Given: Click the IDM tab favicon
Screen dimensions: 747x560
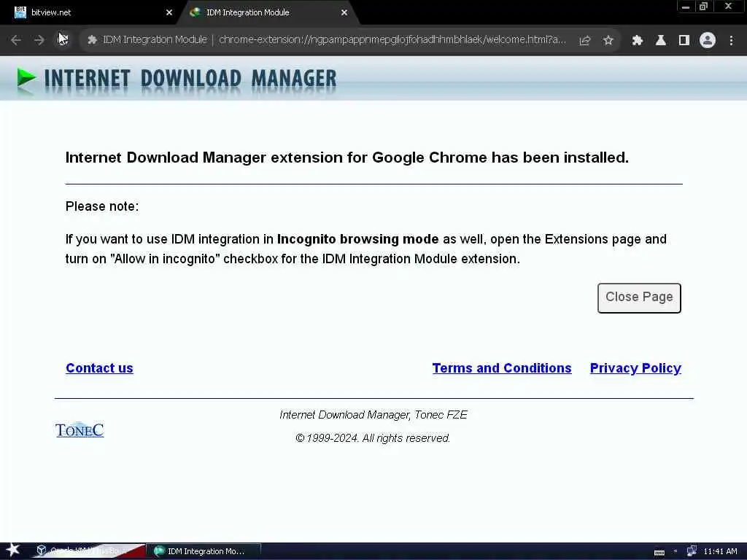Looking at the screenshot, I should point(195,12).
